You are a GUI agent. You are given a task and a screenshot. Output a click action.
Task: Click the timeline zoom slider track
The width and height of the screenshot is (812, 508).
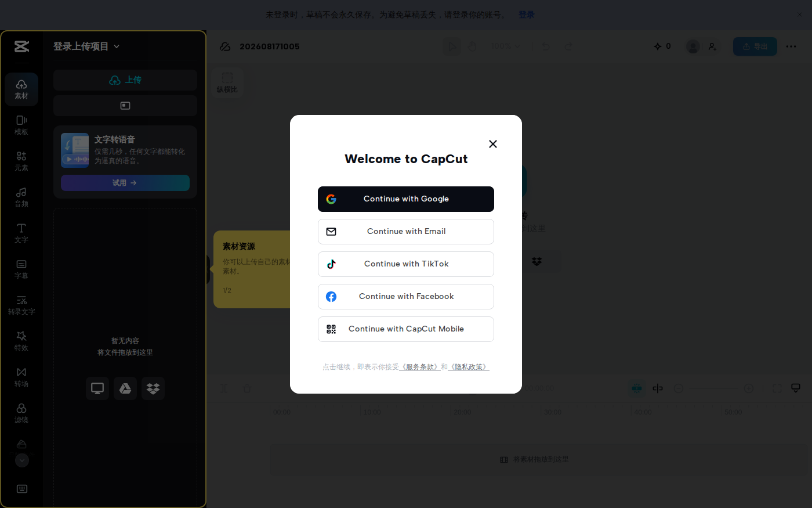coord(714,388)
